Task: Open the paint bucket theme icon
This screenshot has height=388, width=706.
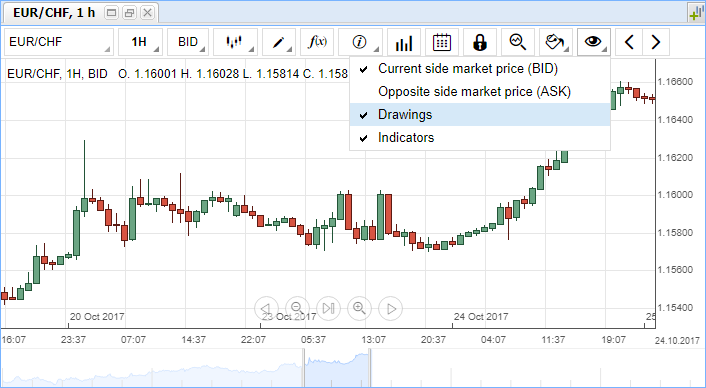Action: 556,42
